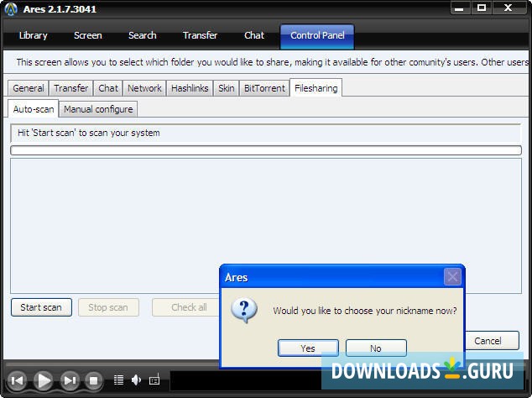
Task: Click the Check all button
Action: [x=186, y=307]
